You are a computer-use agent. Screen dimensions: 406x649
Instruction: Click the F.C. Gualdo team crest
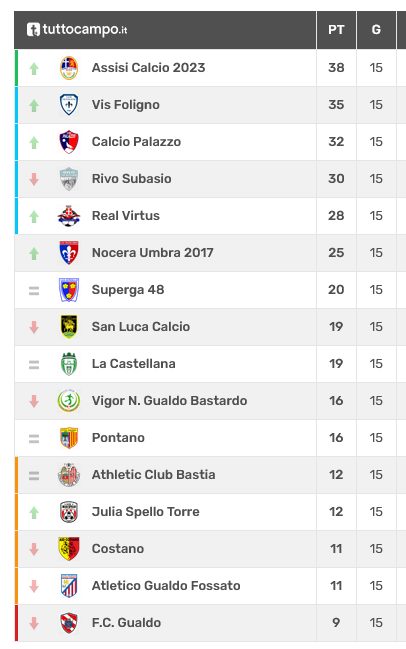(x=69, y=623)
